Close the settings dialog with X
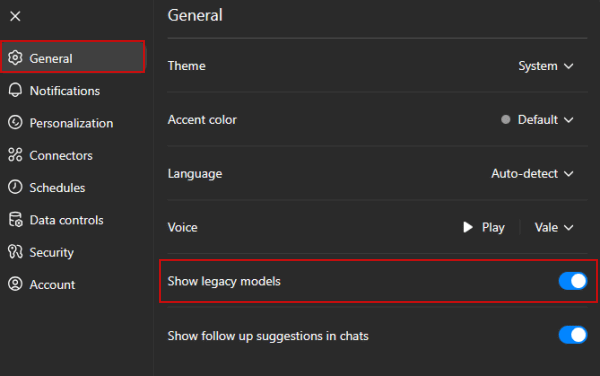600x376 pixels. 15,16
